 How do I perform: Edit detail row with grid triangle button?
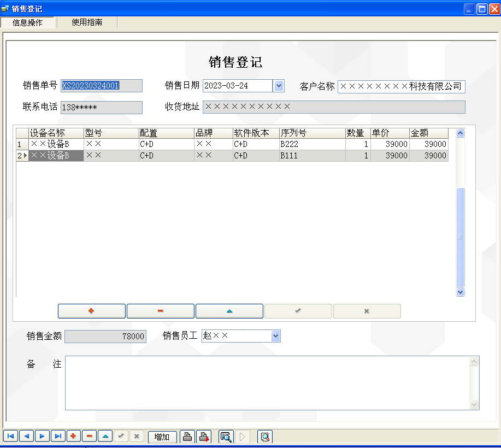click(229, 311)
